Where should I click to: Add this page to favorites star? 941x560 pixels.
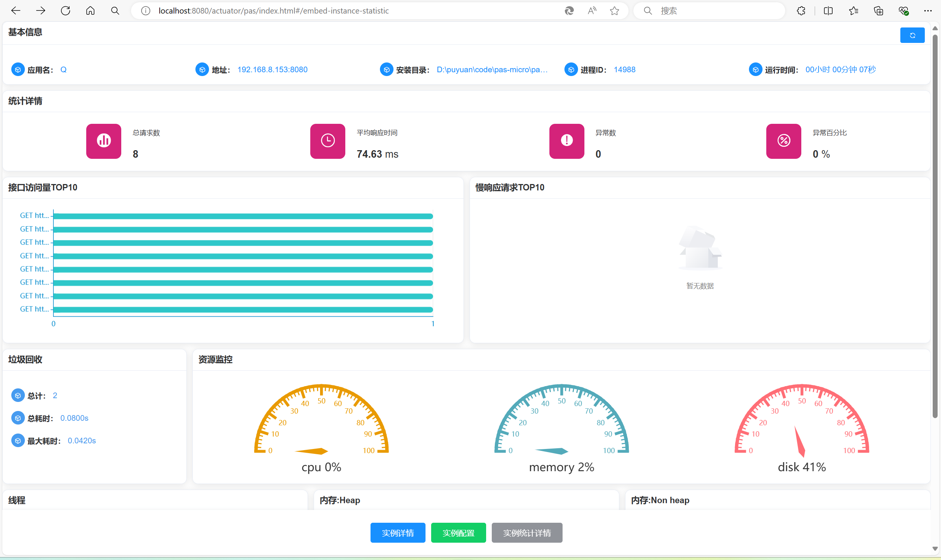point(614,11)
